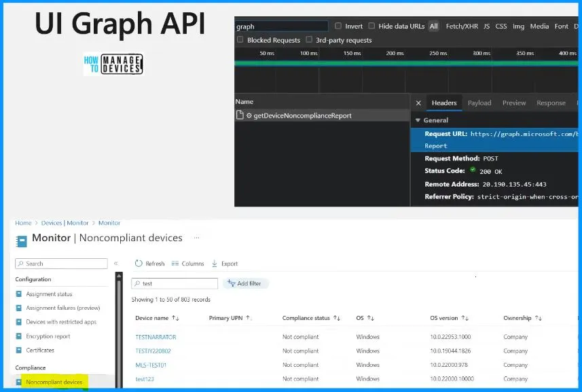Screen dimensions: 582x392
Task: Click the Assignment status report icon
Action: 18,294
